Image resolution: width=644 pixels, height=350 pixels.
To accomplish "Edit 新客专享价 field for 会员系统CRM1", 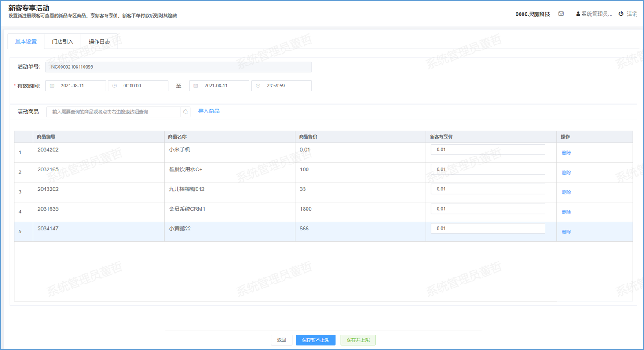I will [487, 209].
